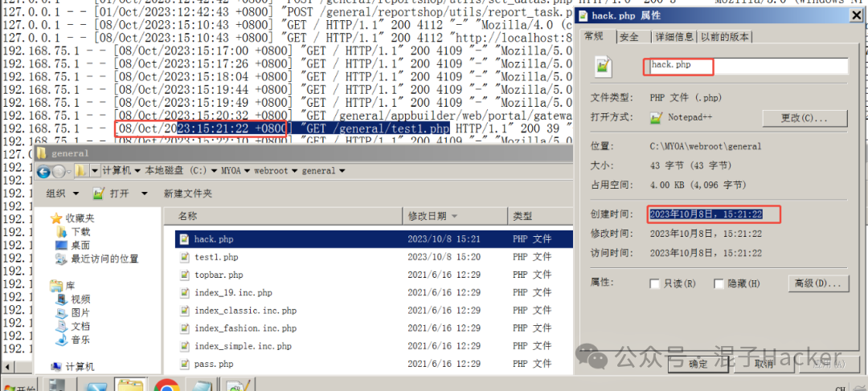Click the Explorer forward arrow button

tap(59, 172)
